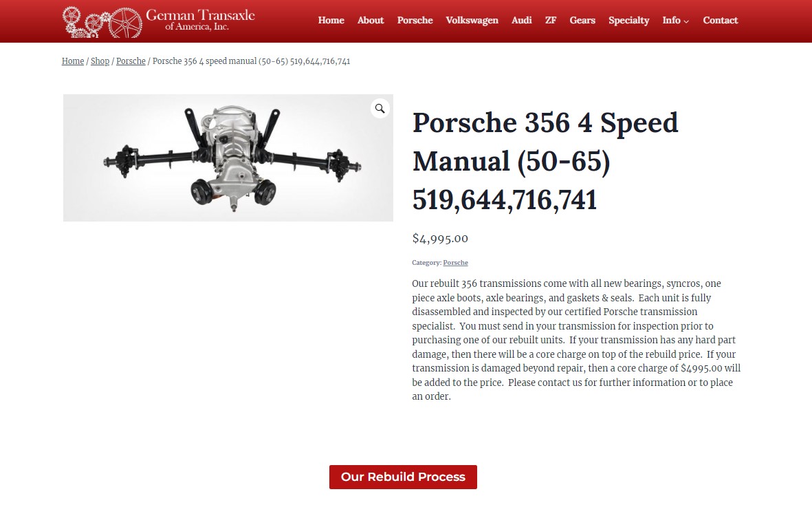The image size is (812, 527).
Task: Follow the Home breadcrumb link
Action: (x=72, y=61)
